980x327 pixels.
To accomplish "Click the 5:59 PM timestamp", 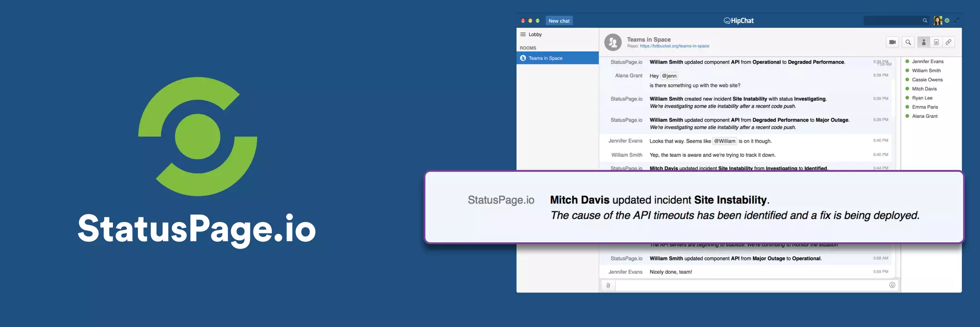I will (x=880, y=271).
